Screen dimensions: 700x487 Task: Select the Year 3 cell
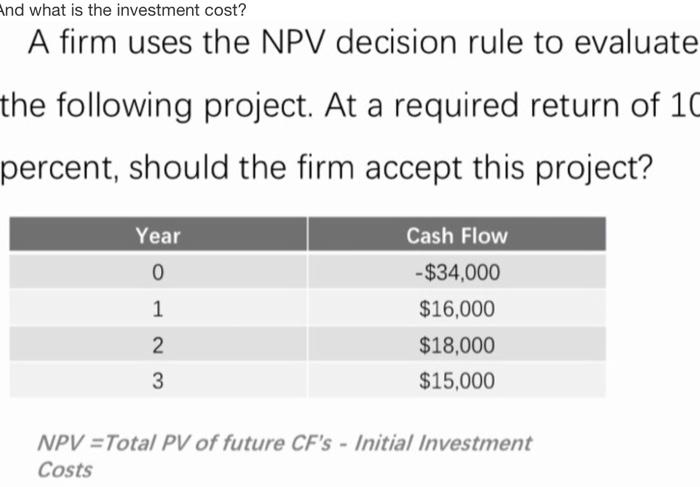click(x=158, y=380)
